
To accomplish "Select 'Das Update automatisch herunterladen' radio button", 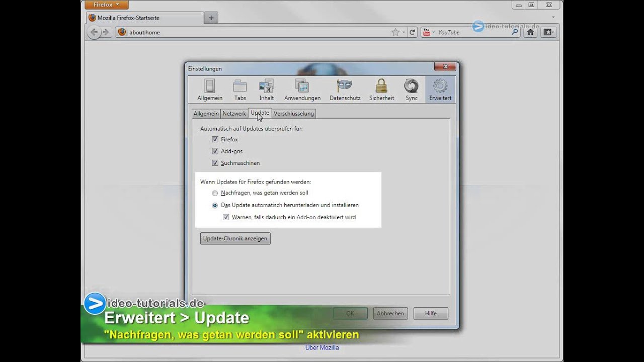I will pyautogui.click(x=215, y=205).
